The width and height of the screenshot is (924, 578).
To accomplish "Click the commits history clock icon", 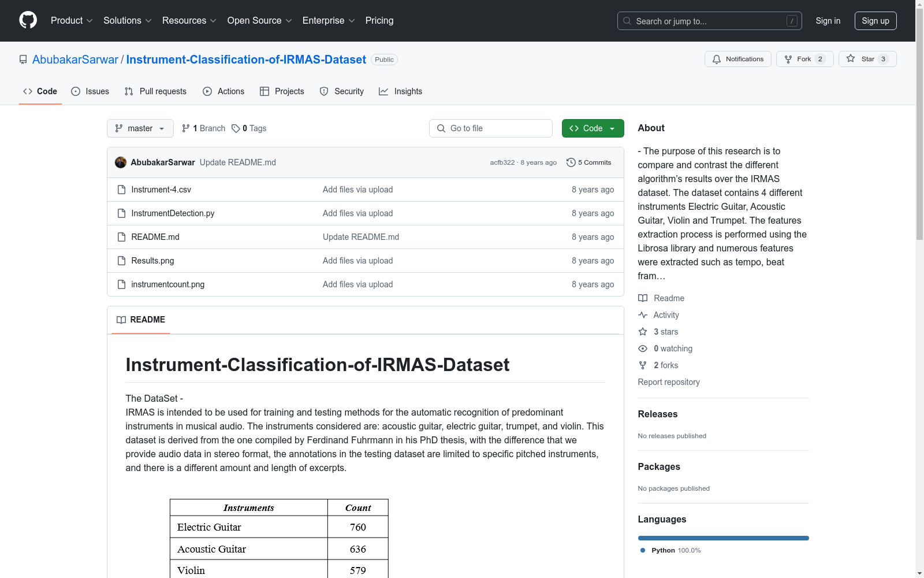I will click(x=571, y=162).
